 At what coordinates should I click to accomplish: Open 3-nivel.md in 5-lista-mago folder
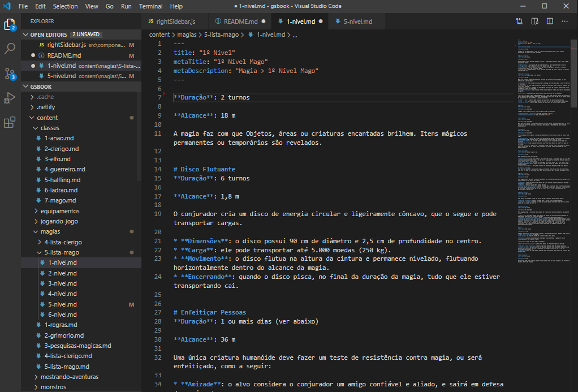pyautogui.click(x=62, y=283)
